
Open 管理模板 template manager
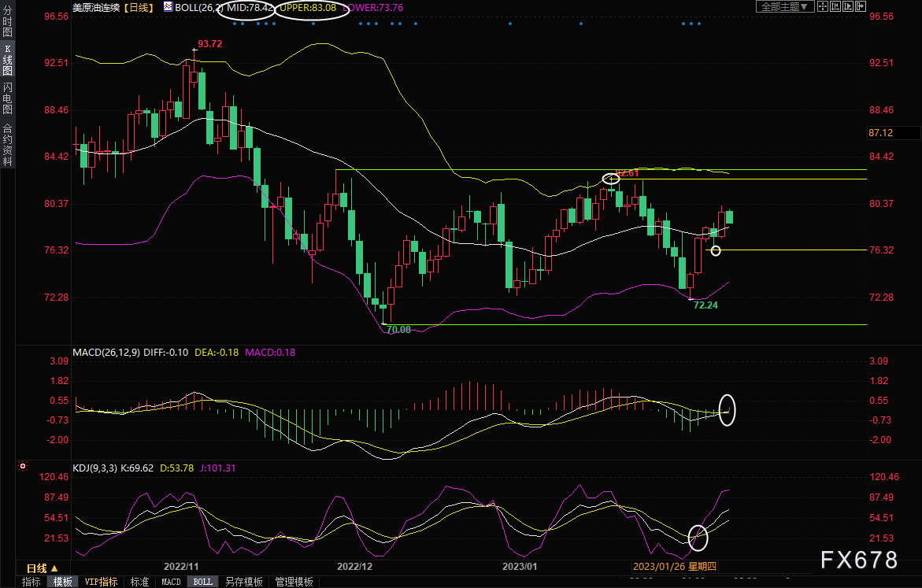(x=294, y=582)
